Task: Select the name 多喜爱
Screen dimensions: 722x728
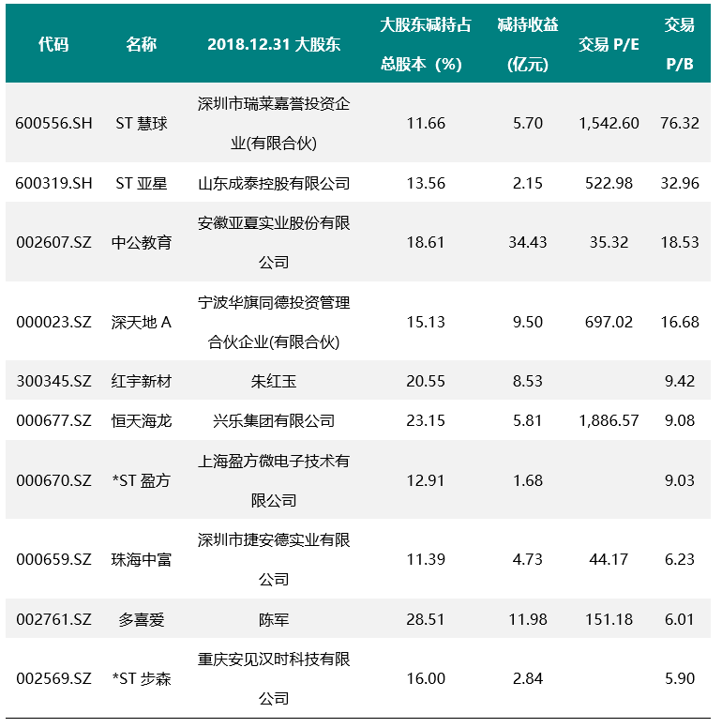Action: click(x=141, y=619)
